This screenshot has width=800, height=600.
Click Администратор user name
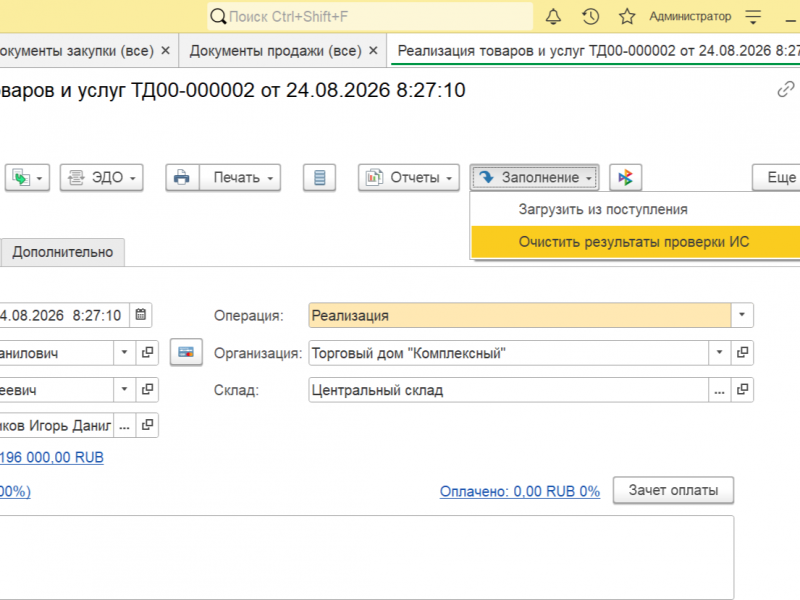[x=690, y=17]
